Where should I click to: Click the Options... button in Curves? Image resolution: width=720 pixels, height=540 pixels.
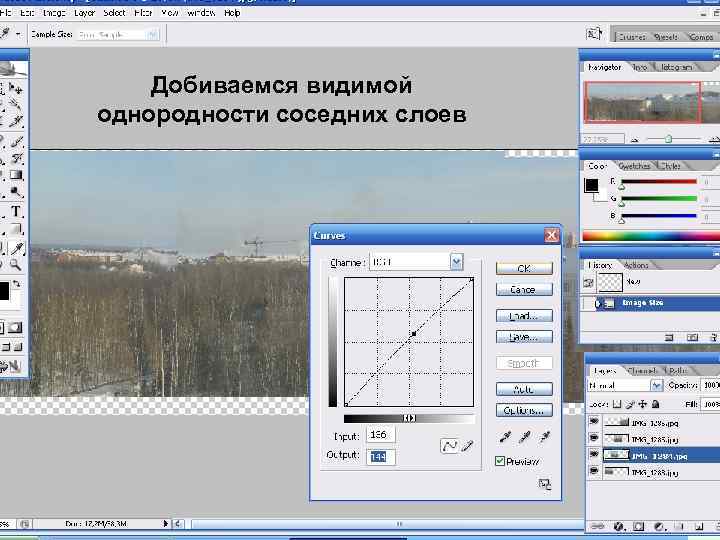(524, 411)
